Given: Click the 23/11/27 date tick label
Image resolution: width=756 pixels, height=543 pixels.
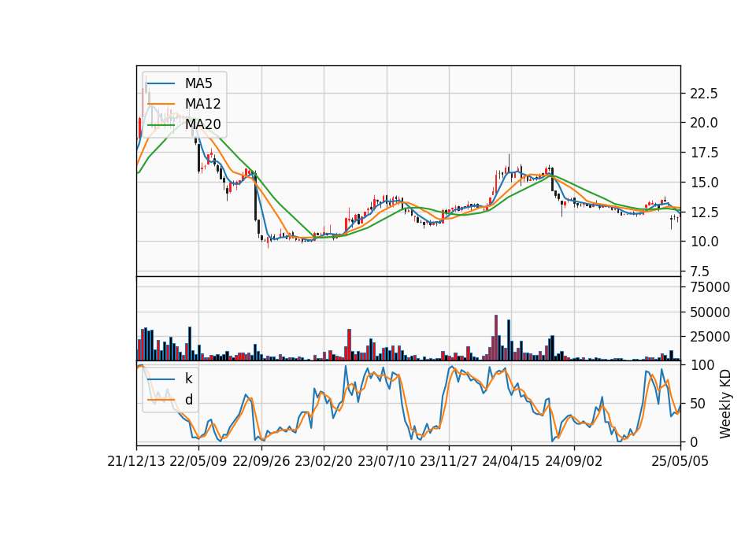Looking at the screenshot, I should 449,461.
